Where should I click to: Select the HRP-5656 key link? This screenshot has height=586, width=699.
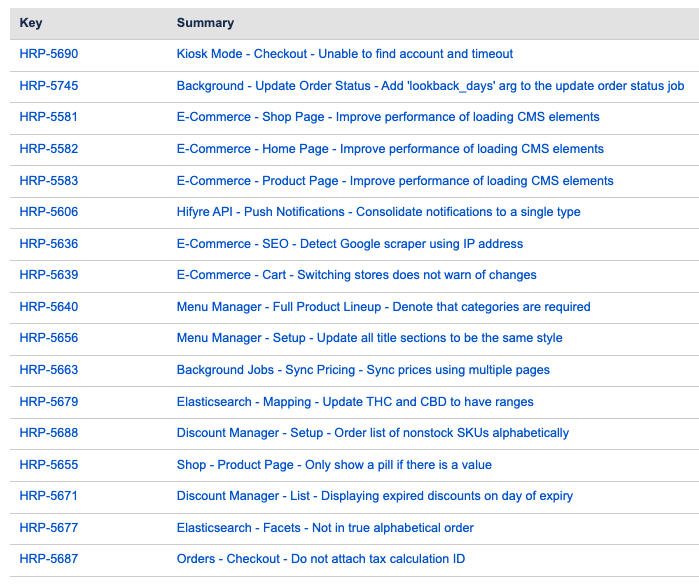click(48, 338)
